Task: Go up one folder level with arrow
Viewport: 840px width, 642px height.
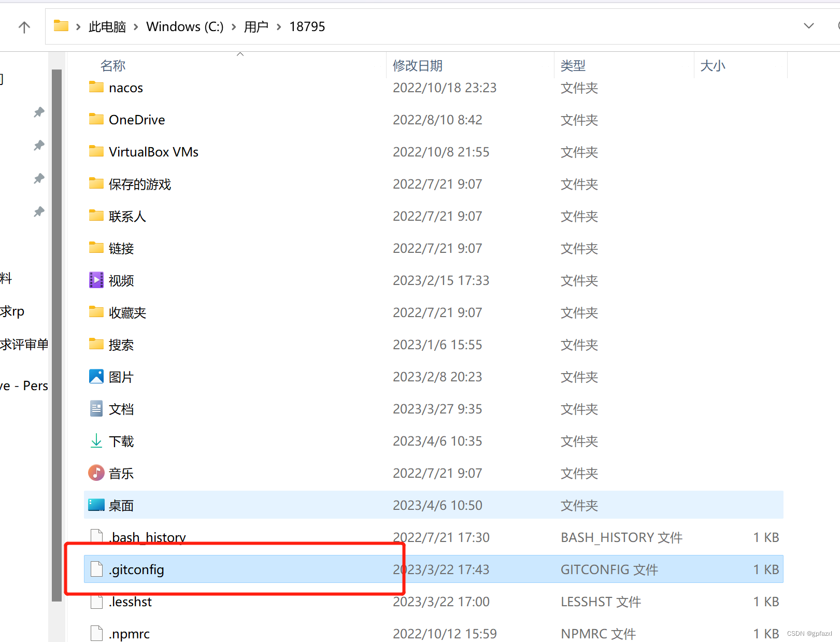Action: (x=24, y=27)
